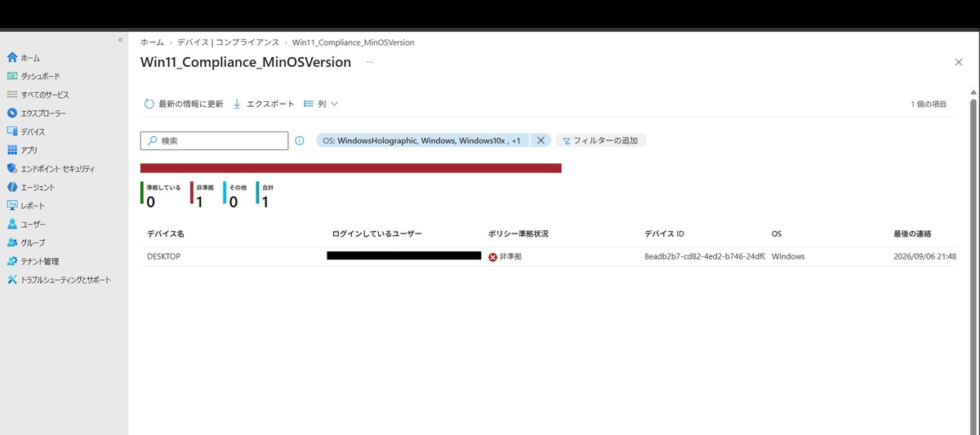Click the Dashboard icon in sidebar
Screen dimensions: 980x435
pos(11,76)
